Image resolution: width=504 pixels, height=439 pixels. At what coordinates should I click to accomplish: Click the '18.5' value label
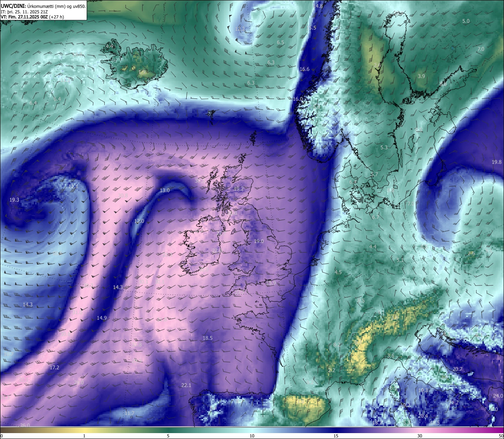(208, 338)
